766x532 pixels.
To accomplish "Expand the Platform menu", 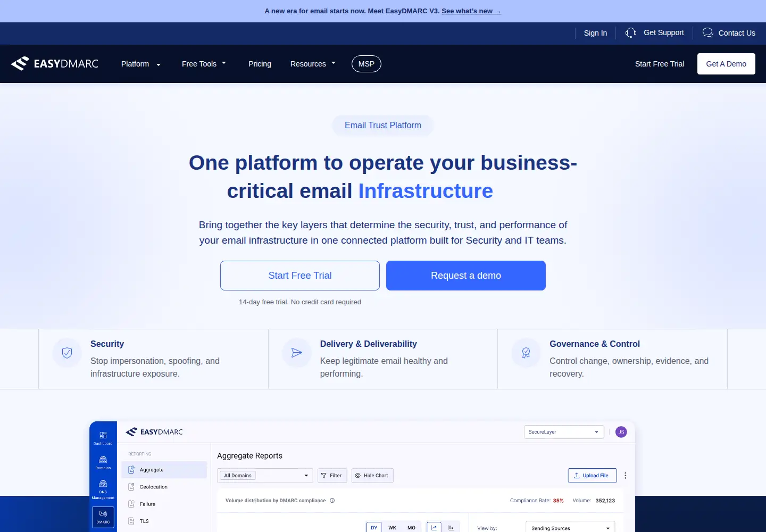I will point(141,64).
